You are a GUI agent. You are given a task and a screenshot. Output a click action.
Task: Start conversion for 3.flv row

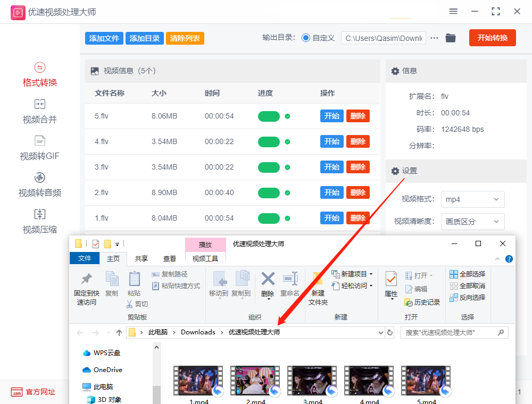tap(332, 167)
